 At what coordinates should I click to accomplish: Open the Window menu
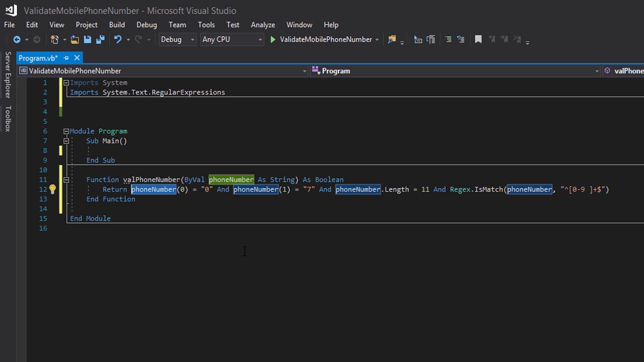pos(299,25)
